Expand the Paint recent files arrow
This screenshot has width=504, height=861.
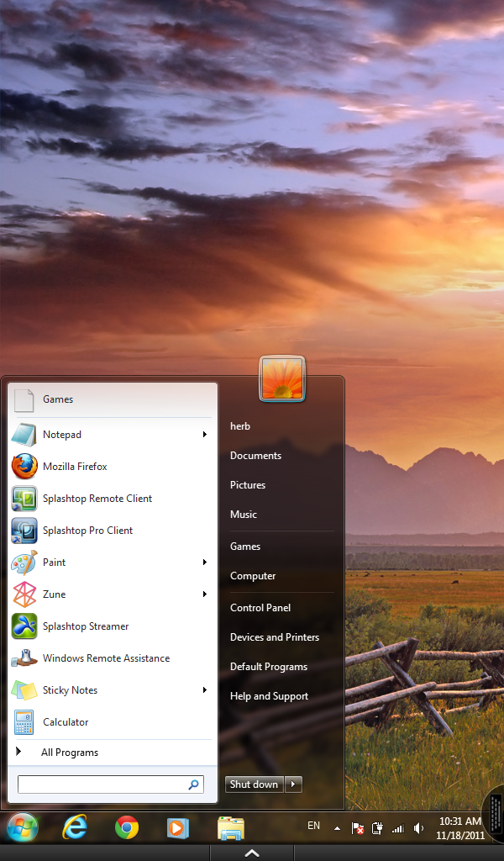point(204,563)
